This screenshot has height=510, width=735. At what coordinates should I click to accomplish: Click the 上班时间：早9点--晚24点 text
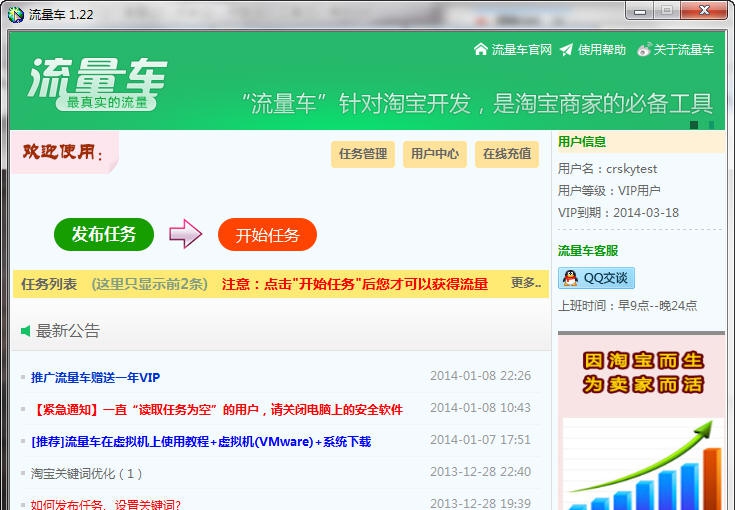(x=627, y=306)
